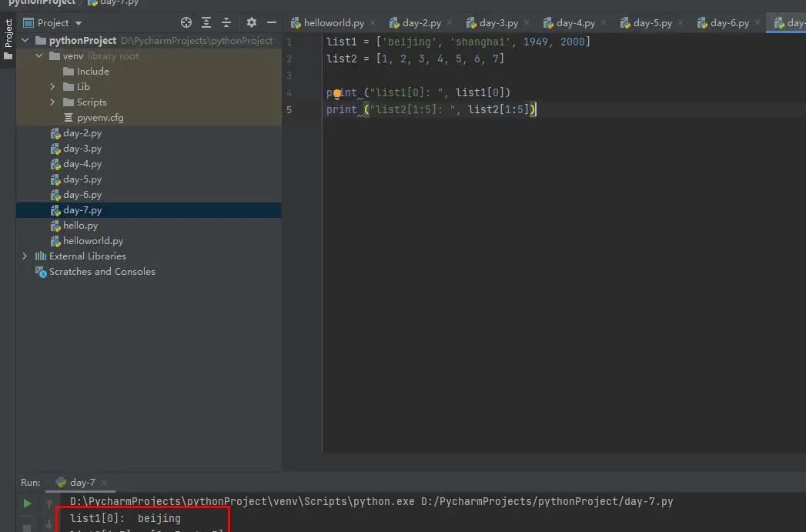Click the vertical Project tool window tab
This screenshot has height=532, width=806.
8,33
